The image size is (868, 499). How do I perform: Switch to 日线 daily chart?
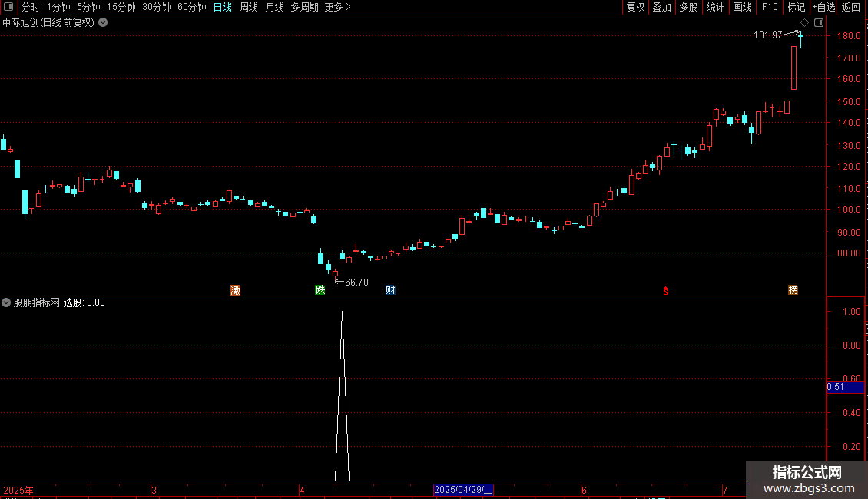[223, 7]
